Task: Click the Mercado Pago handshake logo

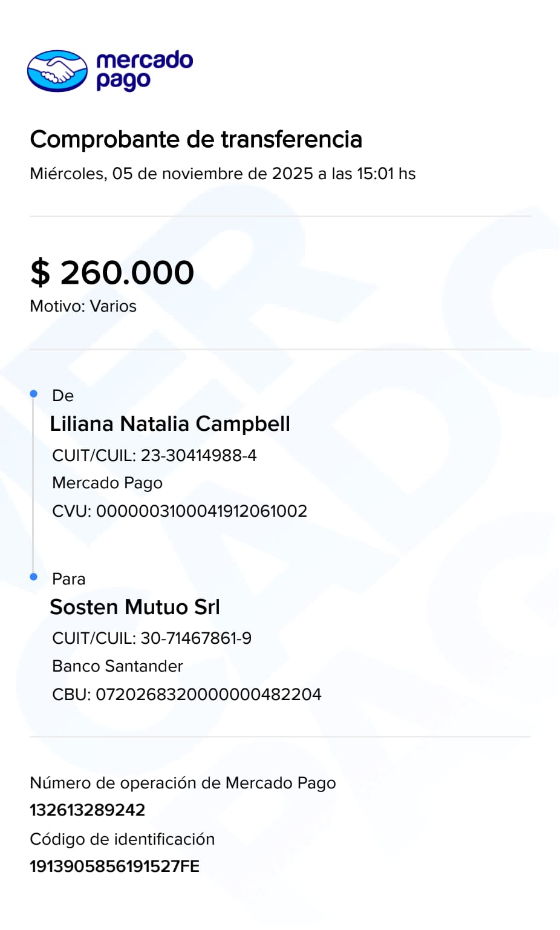Action: point(57,71)
